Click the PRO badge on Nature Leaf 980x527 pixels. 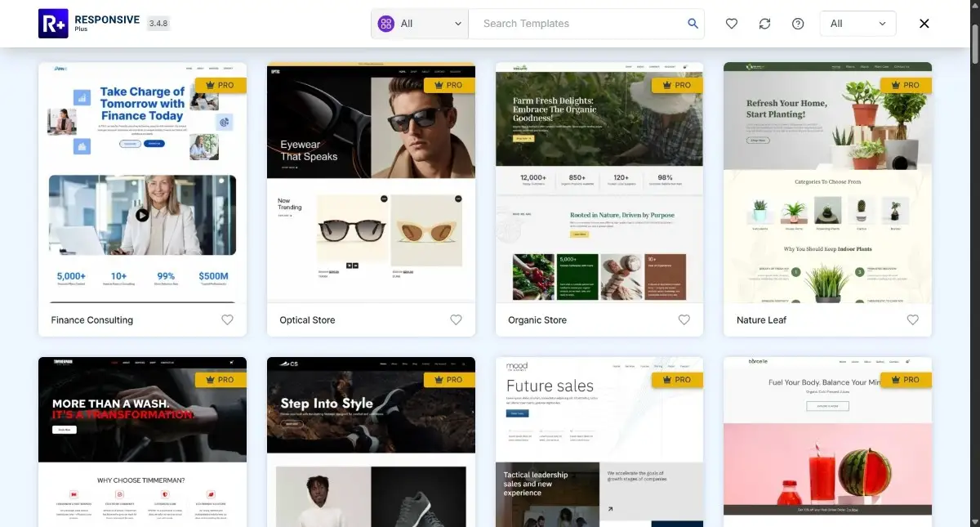click(906, 85)
